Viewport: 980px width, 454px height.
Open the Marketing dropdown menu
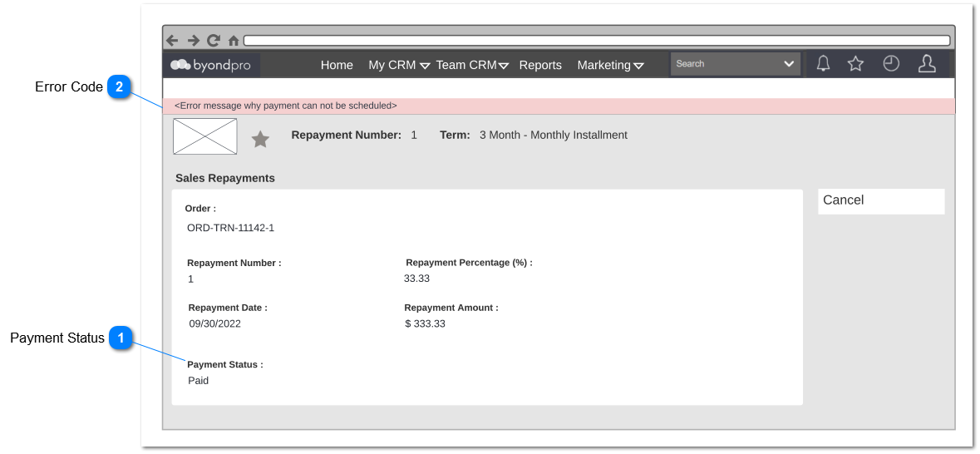pos(611,65)
